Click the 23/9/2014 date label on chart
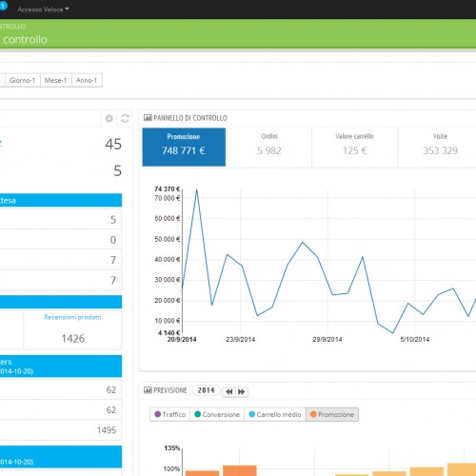Viewport: 476px width, 476px height. click(x=241, y=340)
